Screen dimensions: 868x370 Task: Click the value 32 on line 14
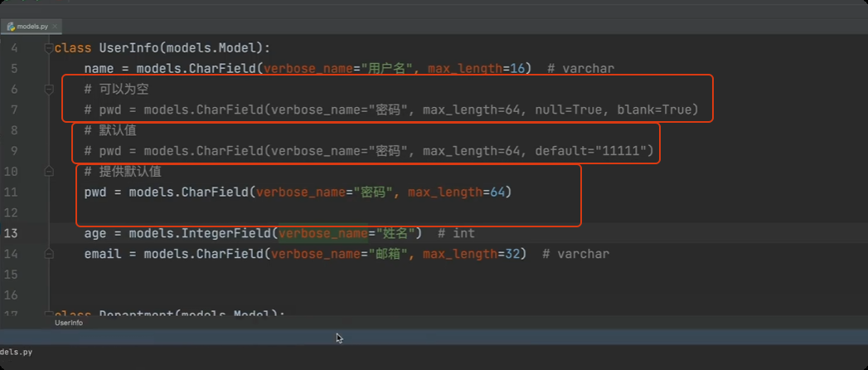click(x=512, y=254)
